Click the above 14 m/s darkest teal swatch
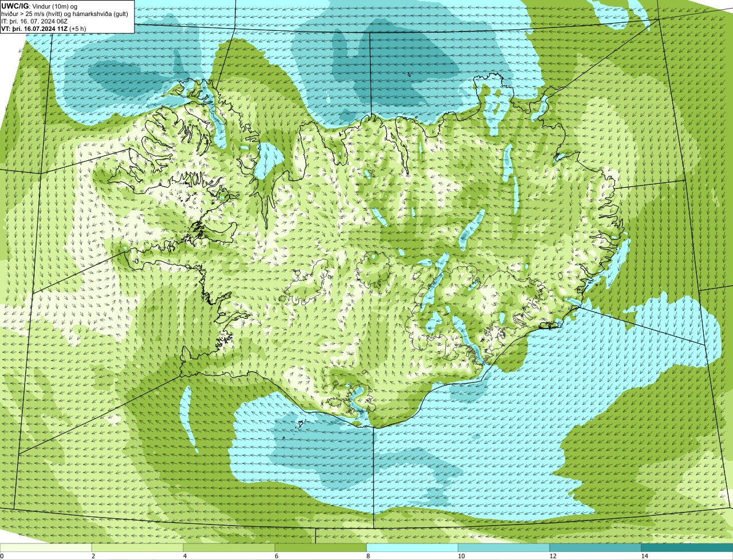733x560 pixels. pyautogui.click(x=687, y=547)
